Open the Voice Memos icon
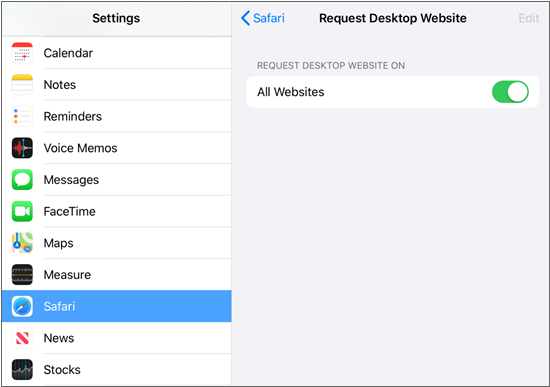This screenshot has width=550, height=387. pyautogui.click(x=22, y=148)
